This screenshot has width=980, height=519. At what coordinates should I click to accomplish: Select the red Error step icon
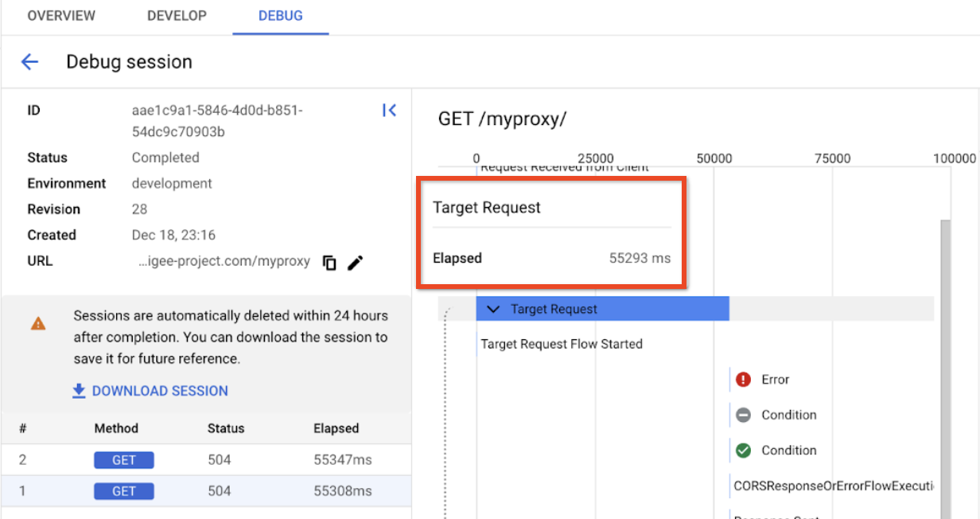point(743,380)
